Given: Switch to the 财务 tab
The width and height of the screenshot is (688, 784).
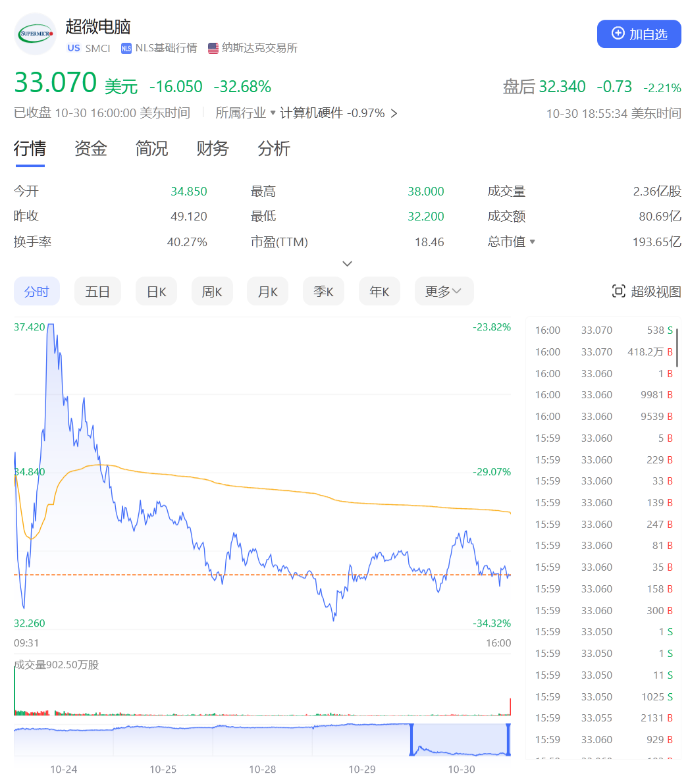Looking at the screenshot, I should point(212,149).
